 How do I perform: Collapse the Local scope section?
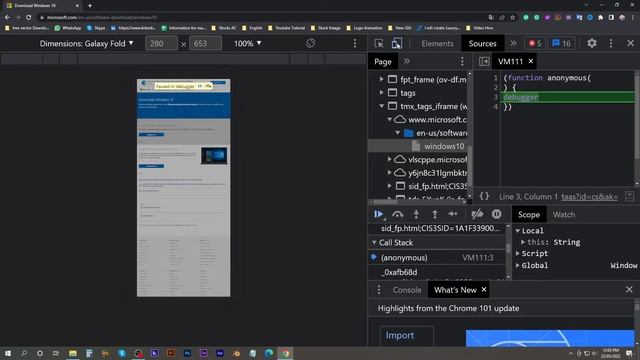click(x=518, y=231)
